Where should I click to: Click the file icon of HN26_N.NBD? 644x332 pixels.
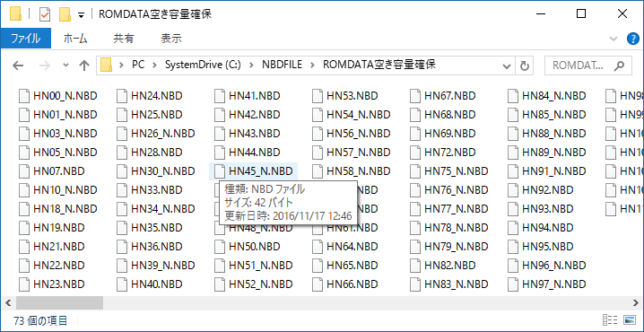pos(122,134)
